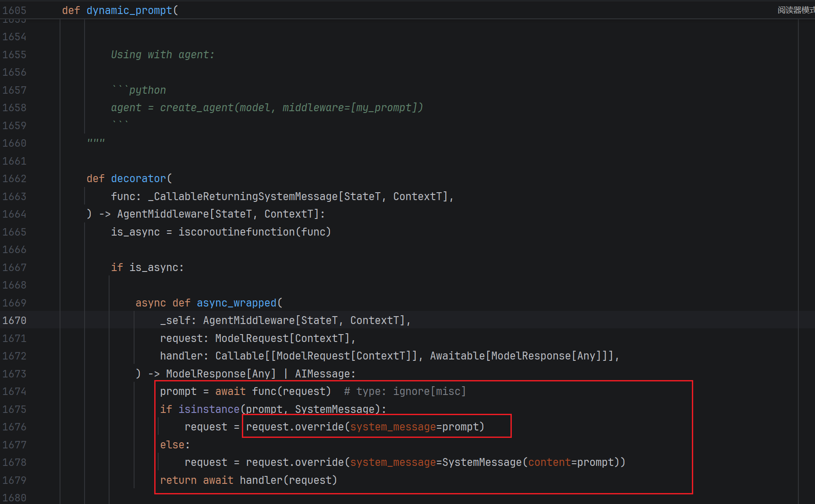Click the Callable type in handler annotation
Image resolution: width=815 pixels, height=504 pixels.
pyautogui.click(x=240, y=356)
